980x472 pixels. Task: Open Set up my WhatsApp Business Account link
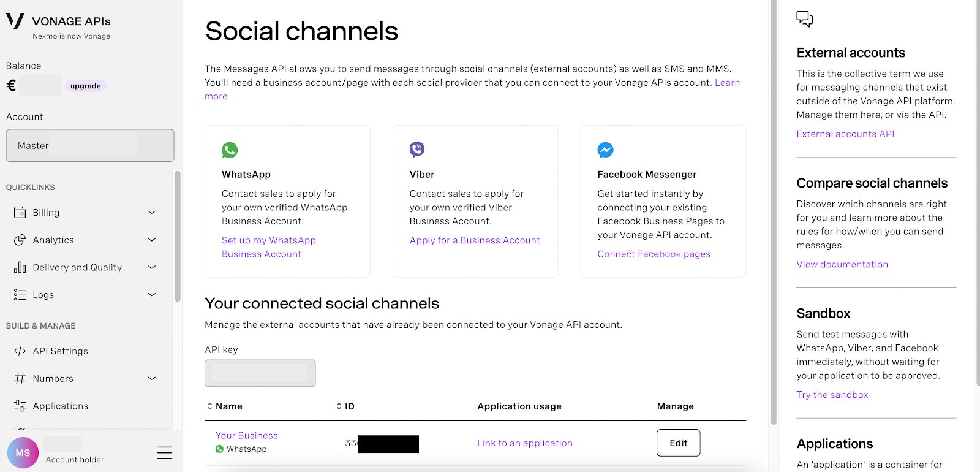[269, 247]
